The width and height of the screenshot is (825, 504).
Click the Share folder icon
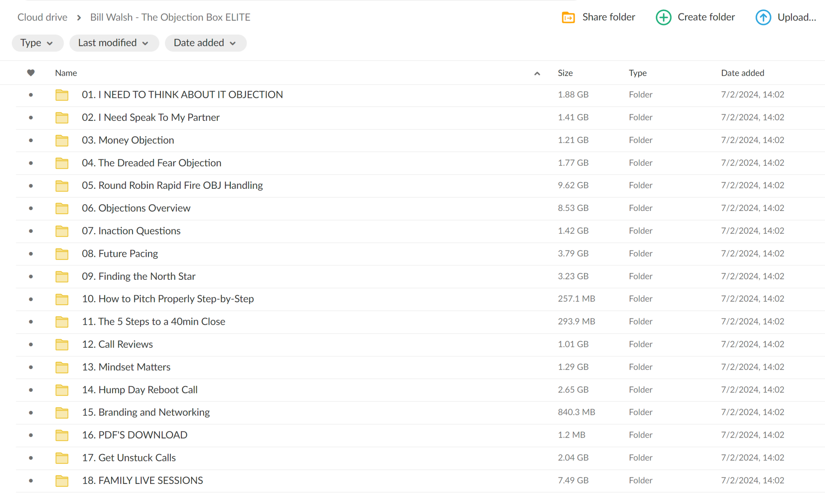coord(568,17)
